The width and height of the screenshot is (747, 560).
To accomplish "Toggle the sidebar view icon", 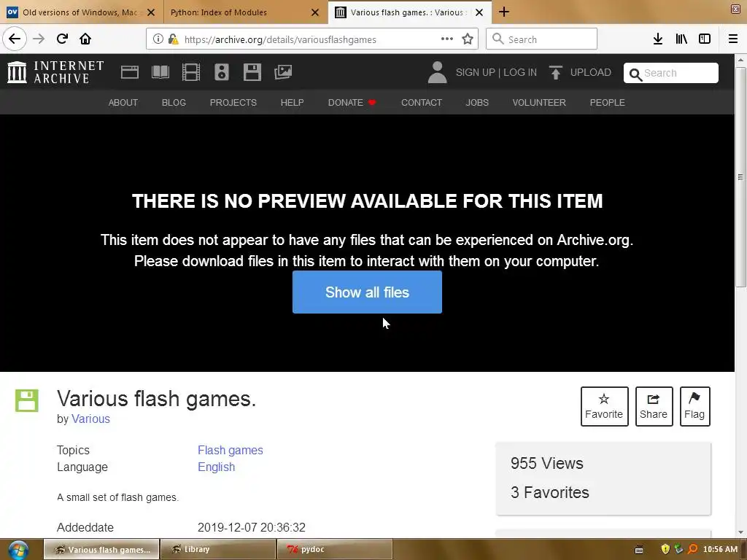I will (x=705, y=39).
